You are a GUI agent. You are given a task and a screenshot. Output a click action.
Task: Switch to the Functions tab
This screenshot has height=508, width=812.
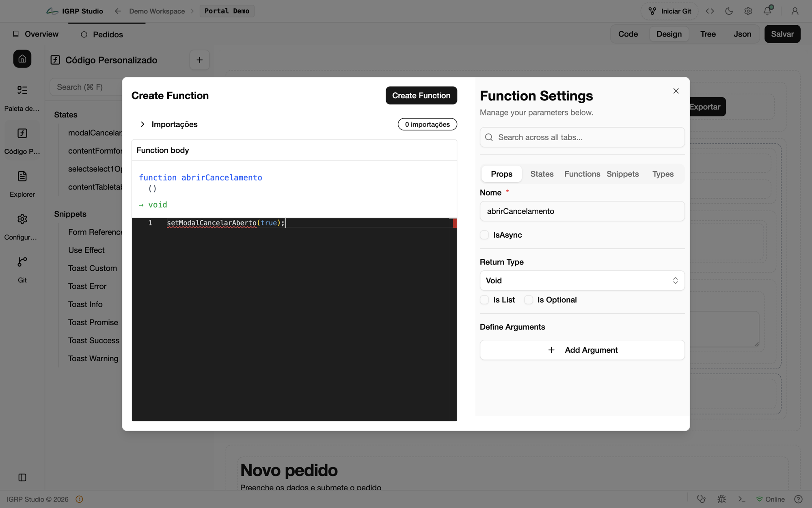click(582, 174)
